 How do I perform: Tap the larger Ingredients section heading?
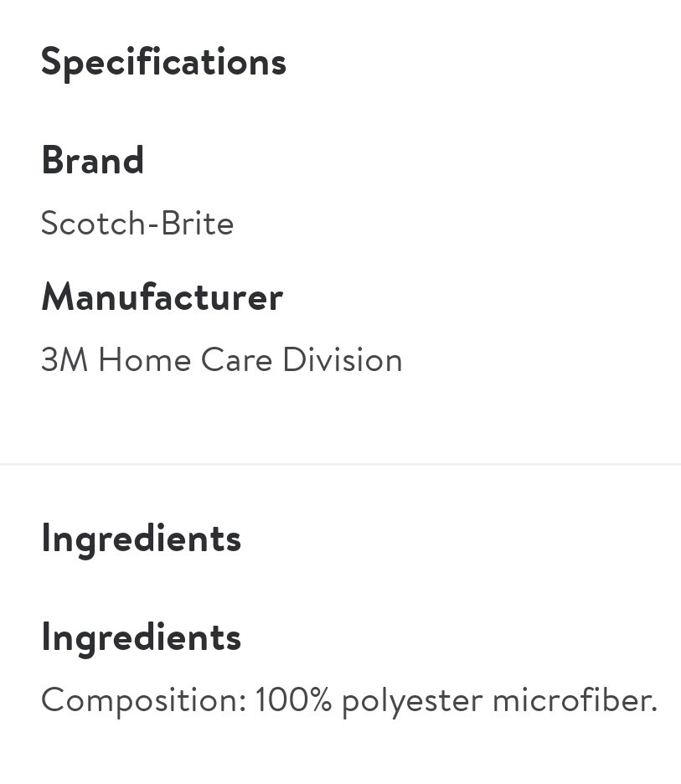(x=142, y=539)
